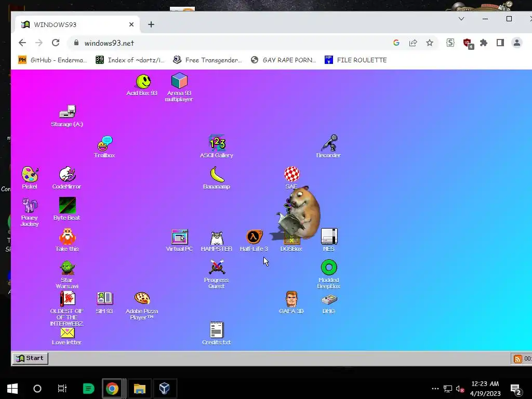
Task: Click the Google icon in address bar
Action: (396, 43)
